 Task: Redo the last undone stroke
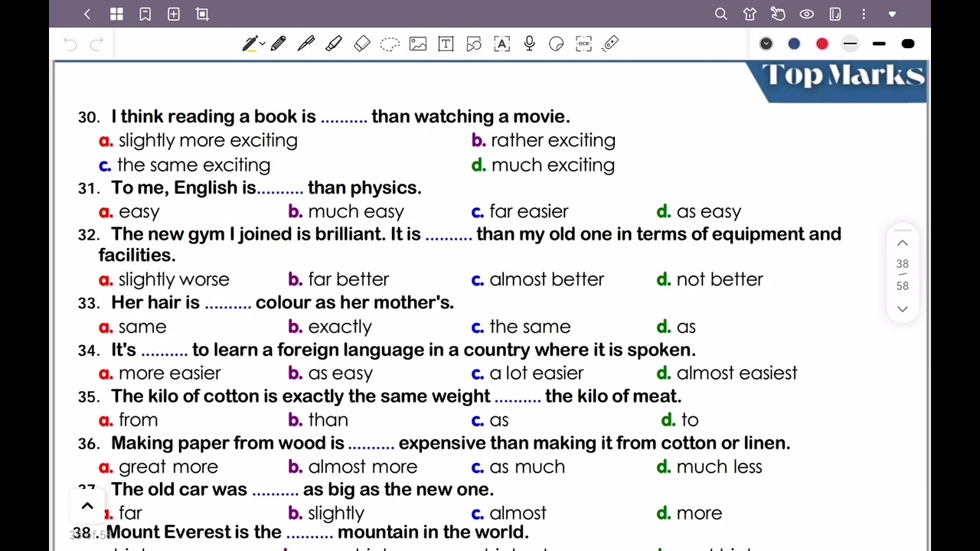click(96, 44)
